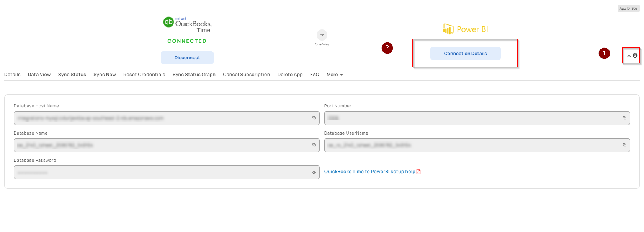Copy the Database Name value

(314, 145)
